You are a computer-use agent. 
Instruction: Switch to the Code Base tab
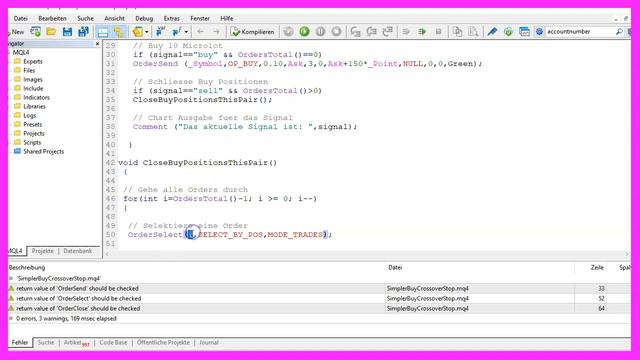click(113, 342)
